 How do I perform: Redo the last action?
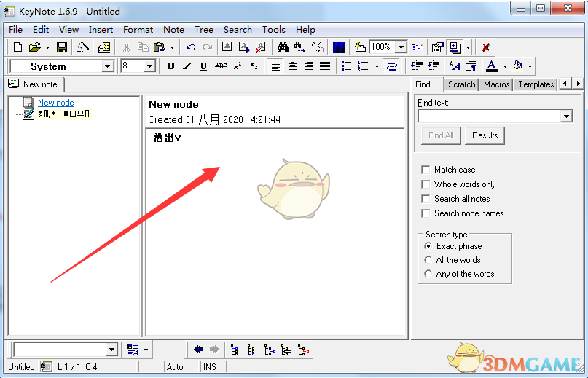(x=208, y=47)
